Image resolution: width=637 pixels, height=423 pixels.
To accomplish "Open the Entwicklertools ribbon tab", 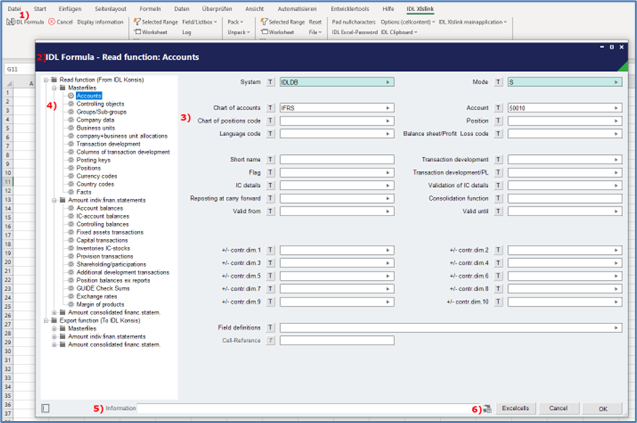I will [x=350, y=9].
